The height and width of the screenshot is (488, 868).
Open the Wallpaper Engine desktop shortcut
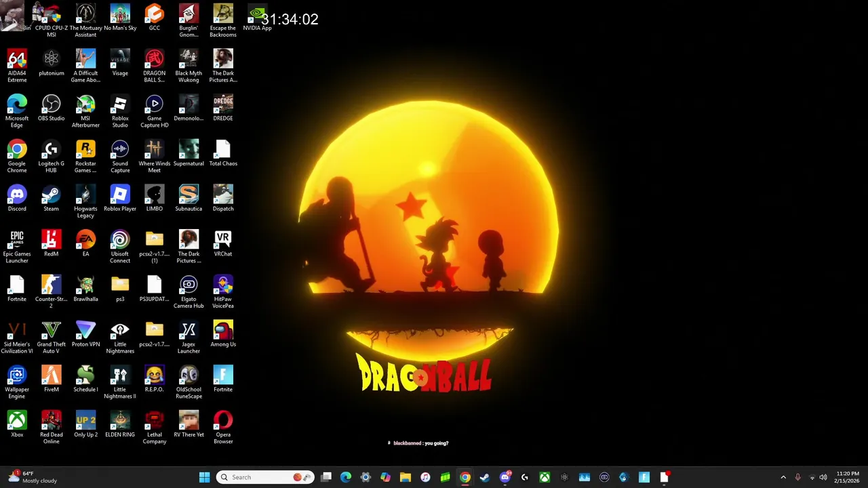17,382
